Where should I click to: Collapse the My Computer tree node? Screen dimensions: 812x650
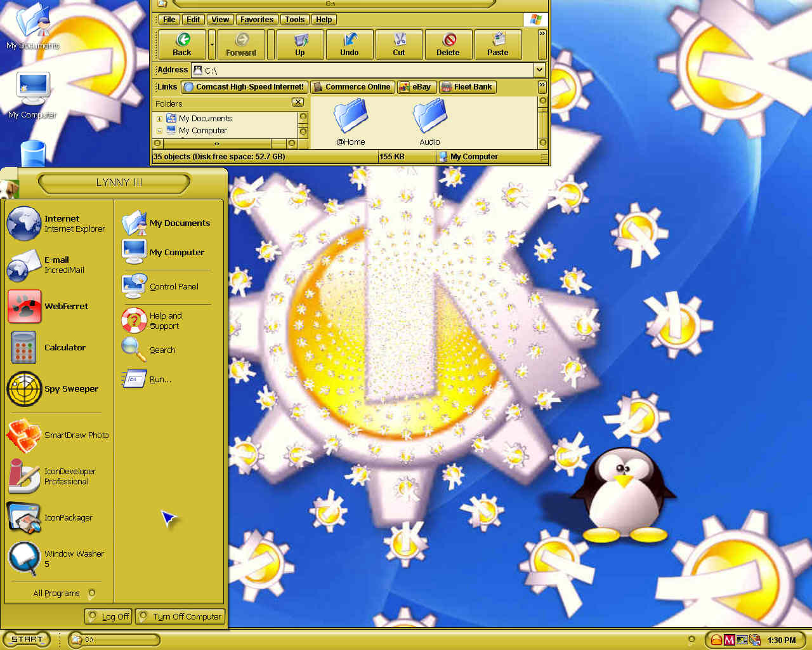click(159, 131)
